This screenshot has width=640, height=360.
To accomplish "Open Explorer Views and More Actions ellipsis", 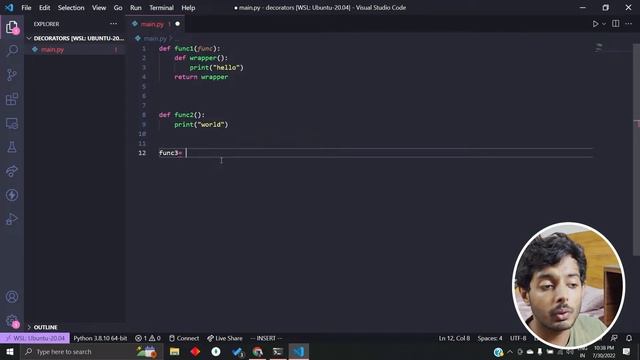I will tap(113, 24).
